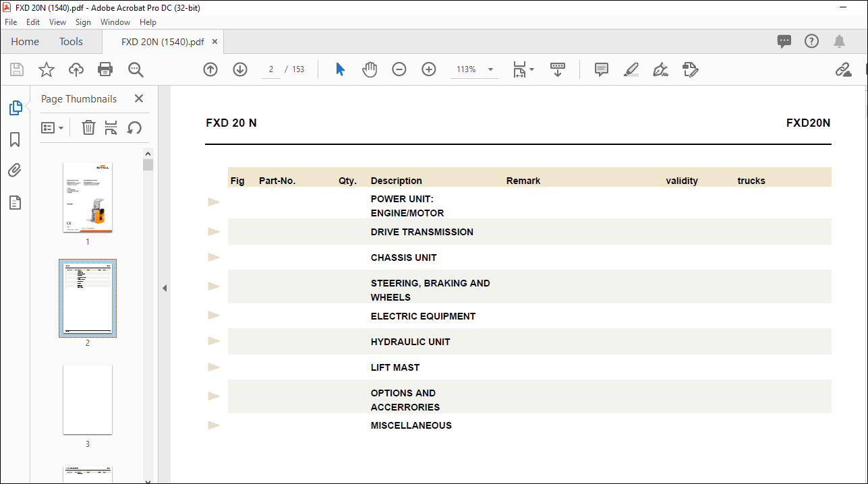Click the HYDRAULIC UNIT entry text

(410, 342)
